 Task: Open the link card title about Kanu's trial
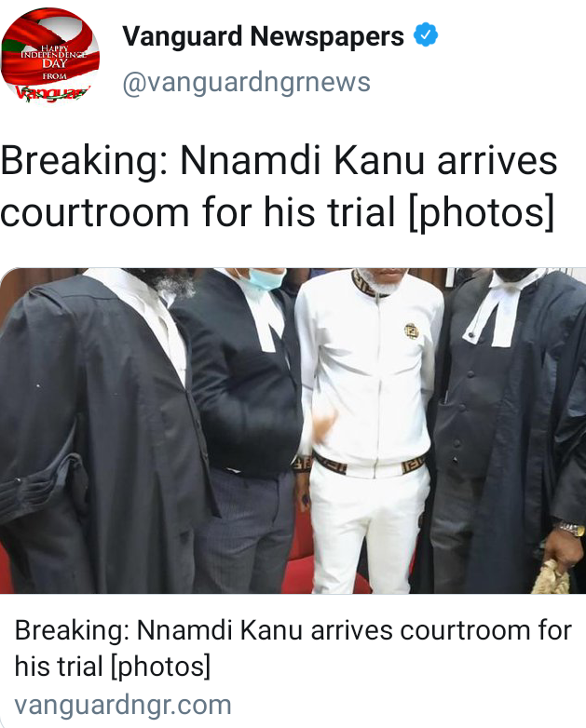tap(293, 648)
